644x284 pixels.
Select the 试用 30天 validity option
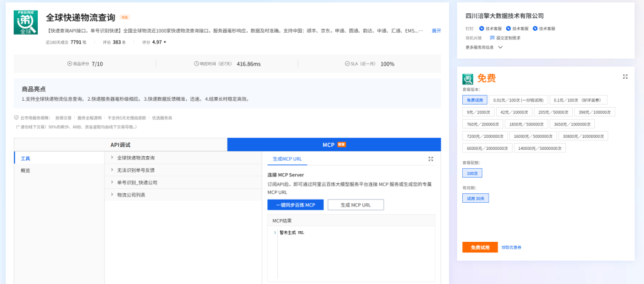tap(475, 198)
